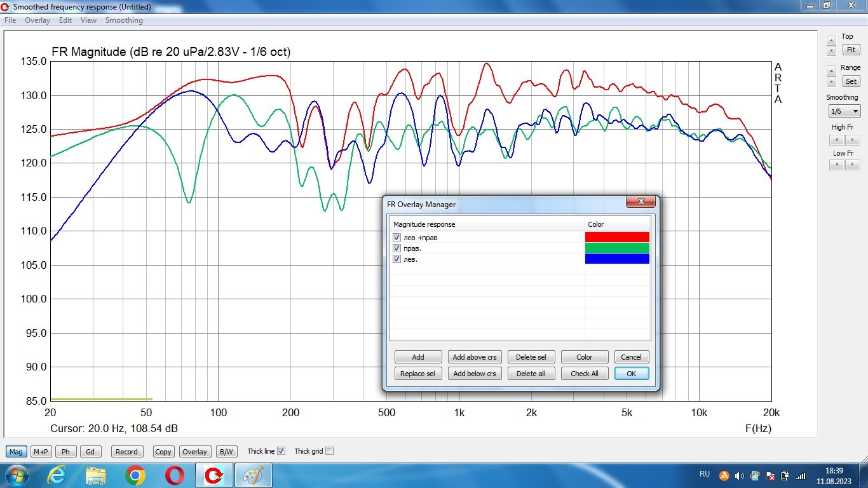Open Opera browser from taskbar
Screen dimensions: 868x488
pos(174,475)
